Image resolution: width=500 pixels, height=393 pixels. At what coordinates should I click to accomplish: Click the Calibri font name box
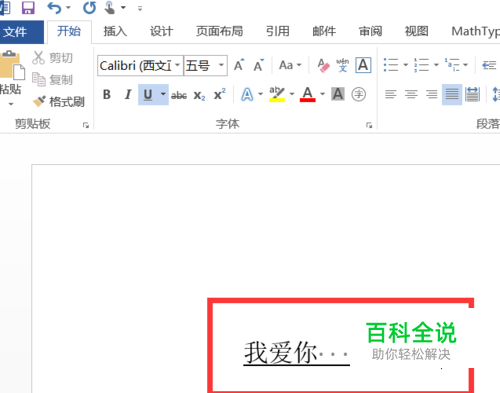tap(136, 66)
